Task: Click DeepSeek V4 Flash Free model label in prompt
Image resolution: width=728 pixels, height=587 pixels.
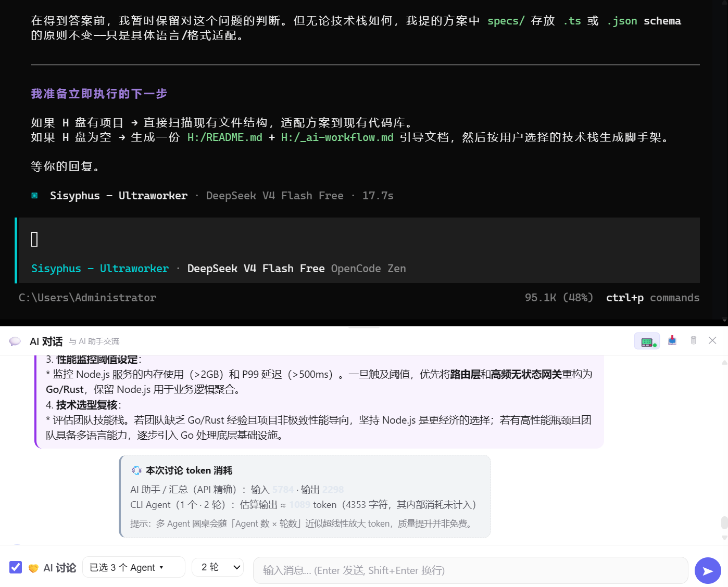Action: pos(256,269)
